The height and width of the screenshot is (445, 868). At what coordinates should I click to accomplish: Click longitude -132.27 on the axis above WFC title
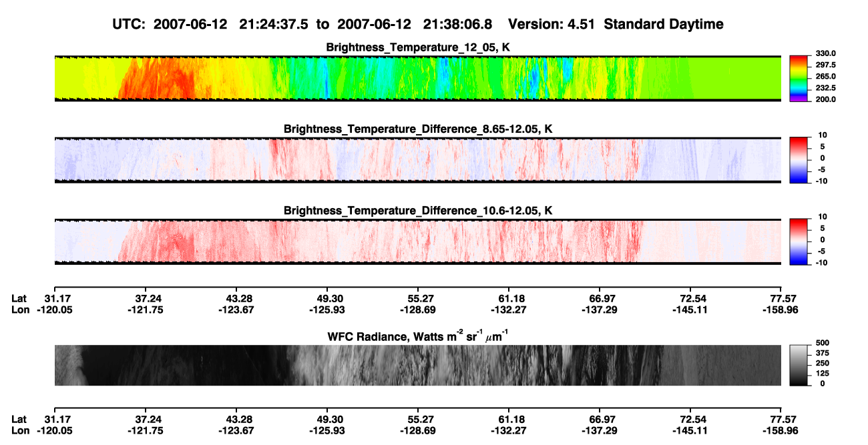click(510, 310)
